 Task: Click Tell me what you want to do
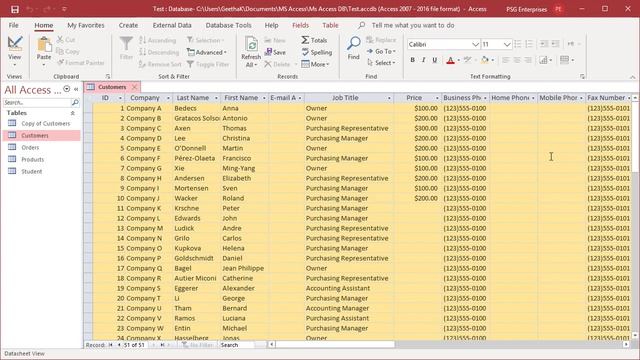(x=413, y=25)
